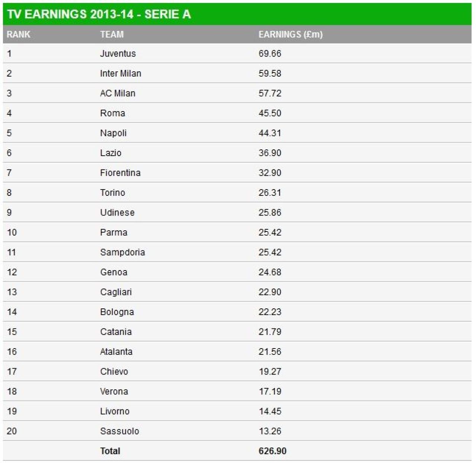Select the Fiorentina team name
Image resolution: width=476 pixels, height=463 pixels.
(x=120, y=173)
